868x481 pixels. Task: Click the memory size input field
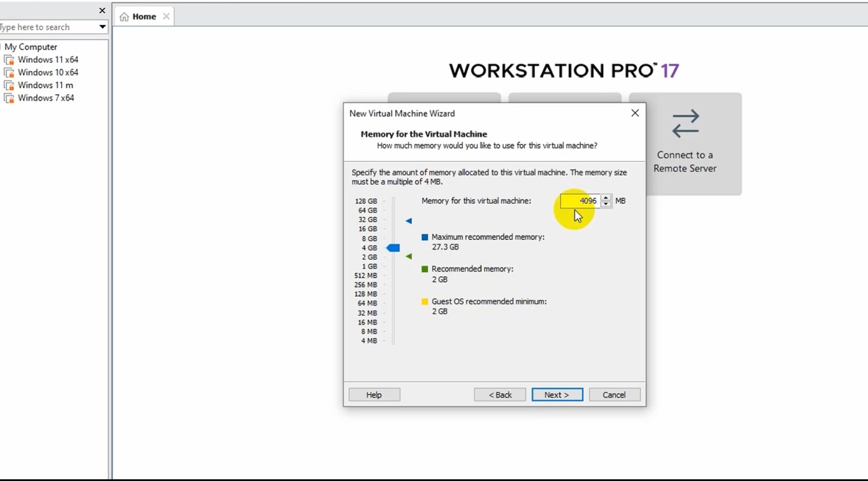(580, 201)
